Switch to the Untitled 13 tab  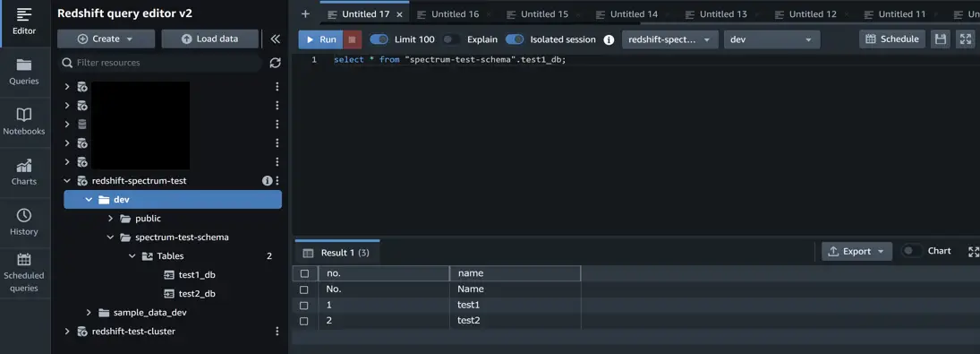(723, 13)
